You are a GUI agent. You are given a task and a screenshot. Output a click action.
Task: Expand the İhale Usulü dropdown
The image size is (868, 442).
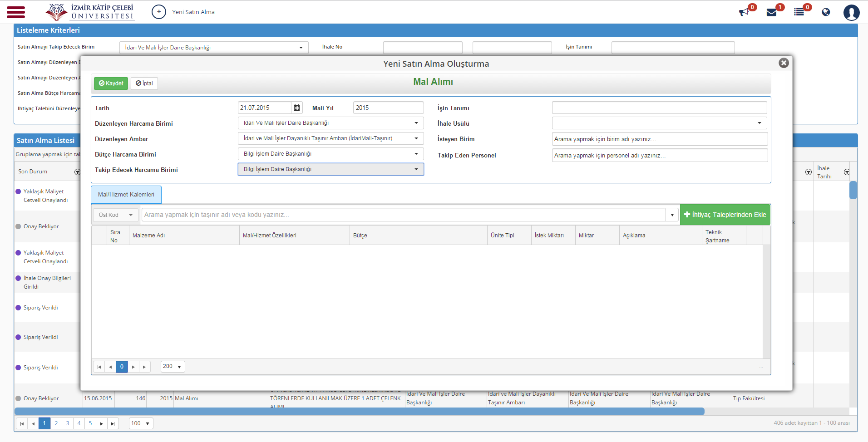[659, 123]
